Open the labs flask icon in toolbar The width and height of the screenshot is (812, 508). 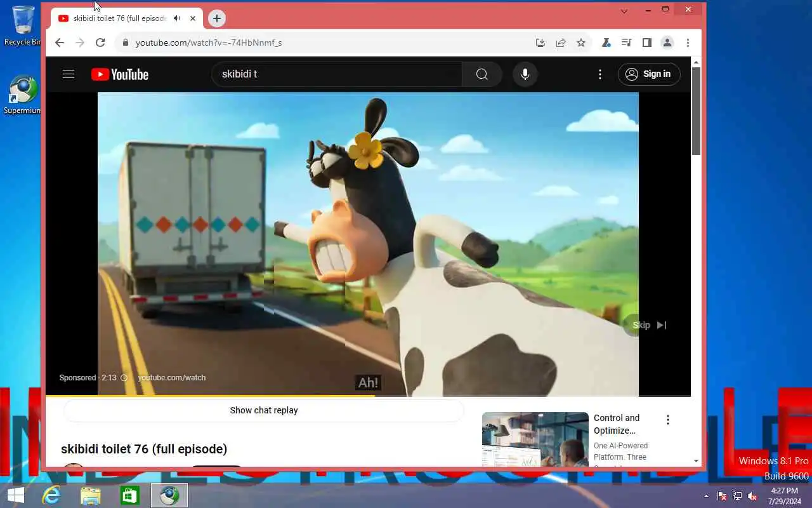(606, 43)
